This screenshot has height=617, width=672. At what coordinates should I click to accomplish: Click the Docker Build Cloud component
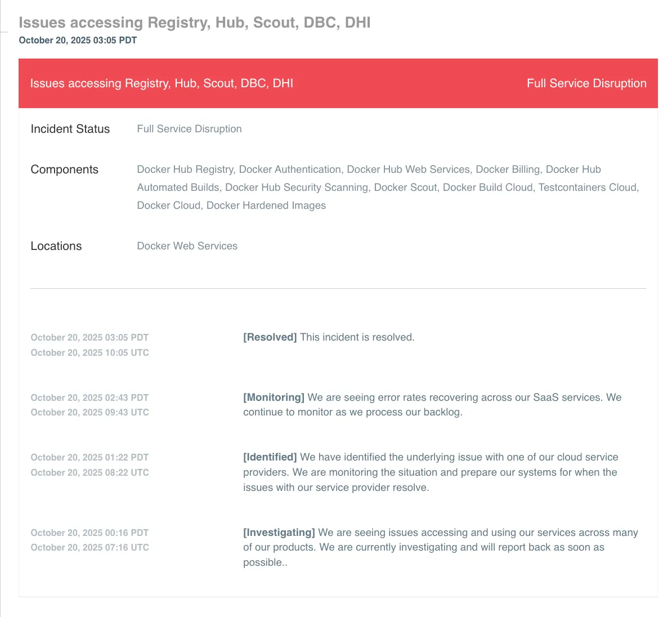point(487,187)
